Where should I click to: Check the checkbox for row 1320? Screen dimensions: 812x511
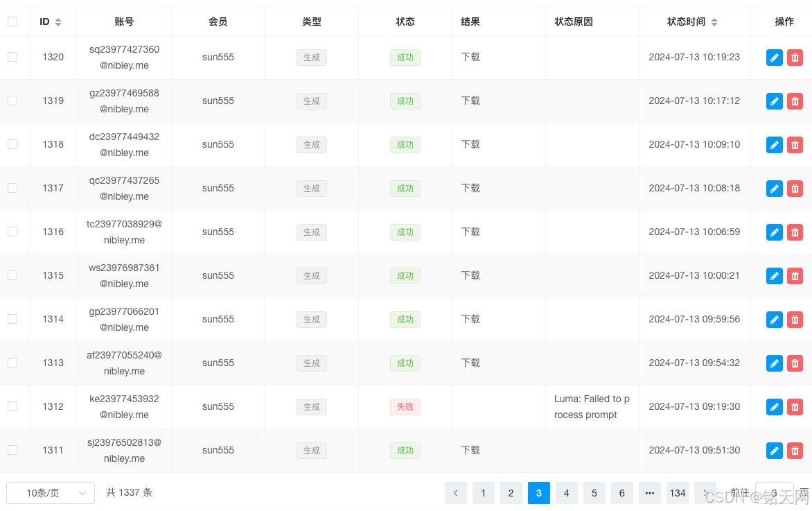tap(12, 57)
